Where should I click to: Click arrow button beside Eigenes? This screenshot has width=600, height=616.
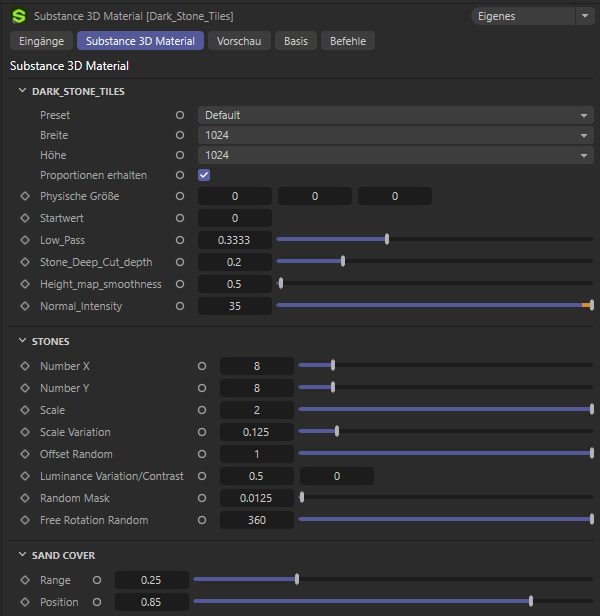tap(585, 16)
